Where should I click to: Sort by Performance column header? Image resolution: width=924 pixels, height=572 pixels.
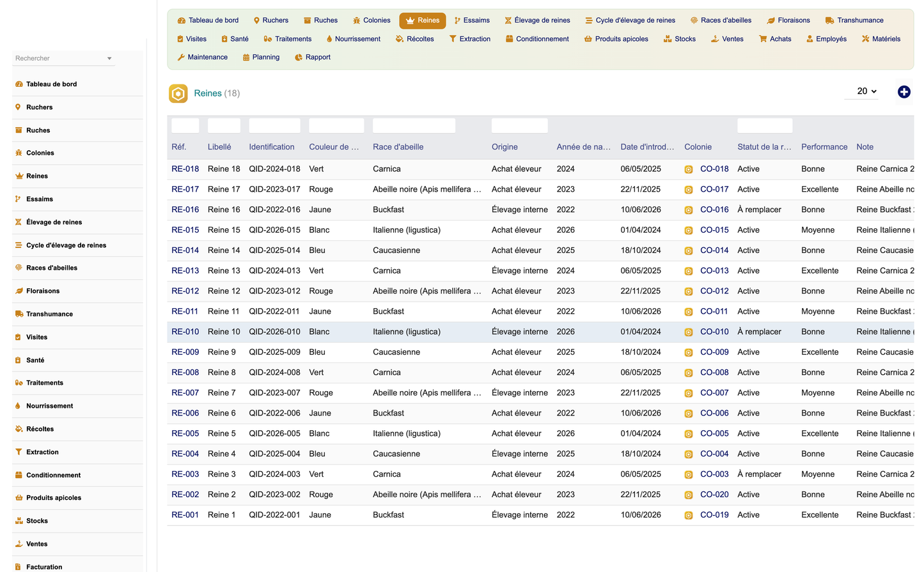pyautogui.click(x=824, y=147)
